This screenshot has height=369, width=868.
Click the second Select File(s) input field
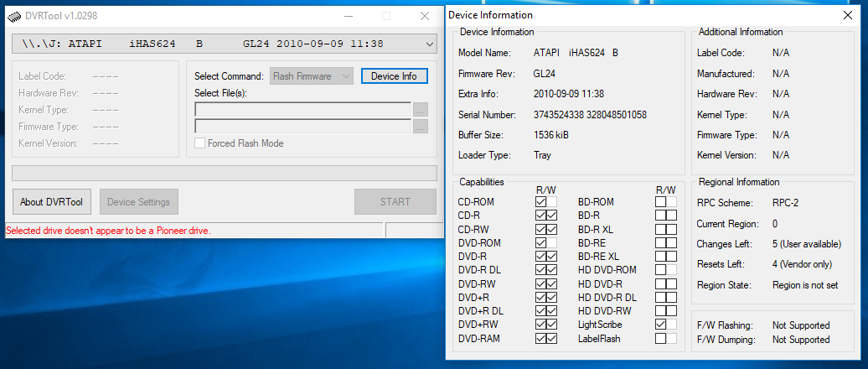[302, 127]
